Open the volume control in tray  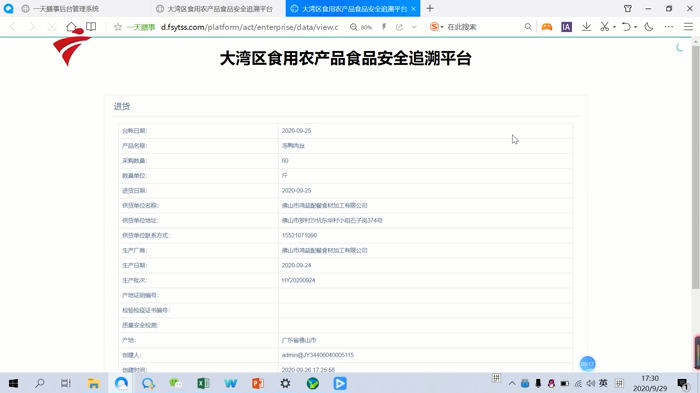591,383
